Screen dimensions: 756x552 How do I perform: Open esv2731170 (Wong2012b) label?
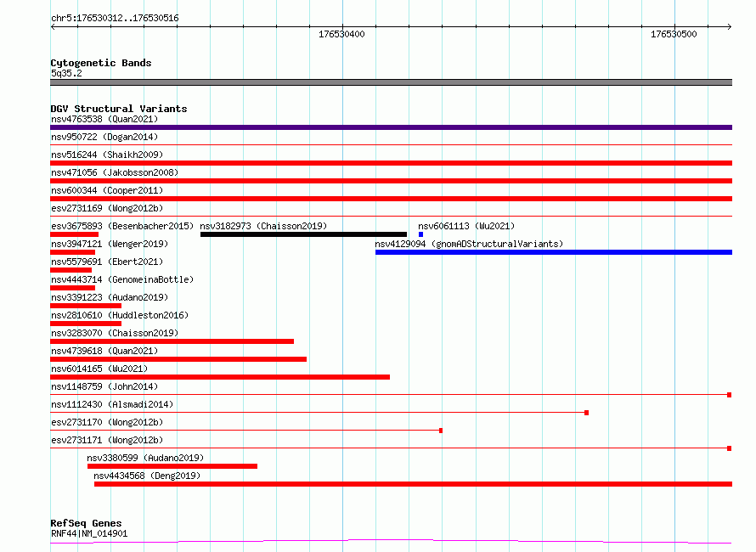tap(107, 422)
